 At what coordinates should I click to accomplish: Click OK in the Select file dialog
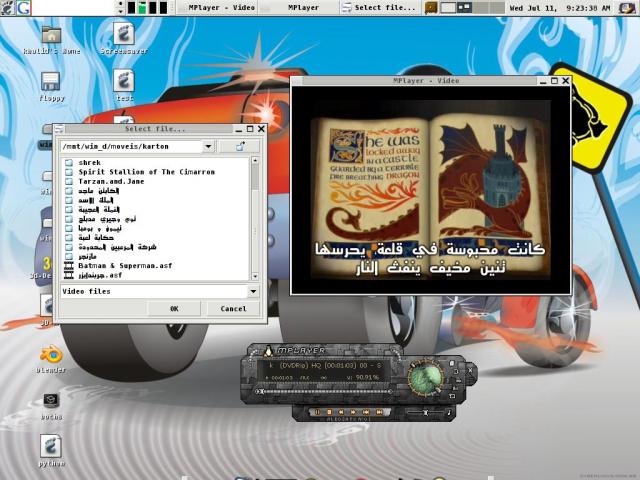[173, 309]
